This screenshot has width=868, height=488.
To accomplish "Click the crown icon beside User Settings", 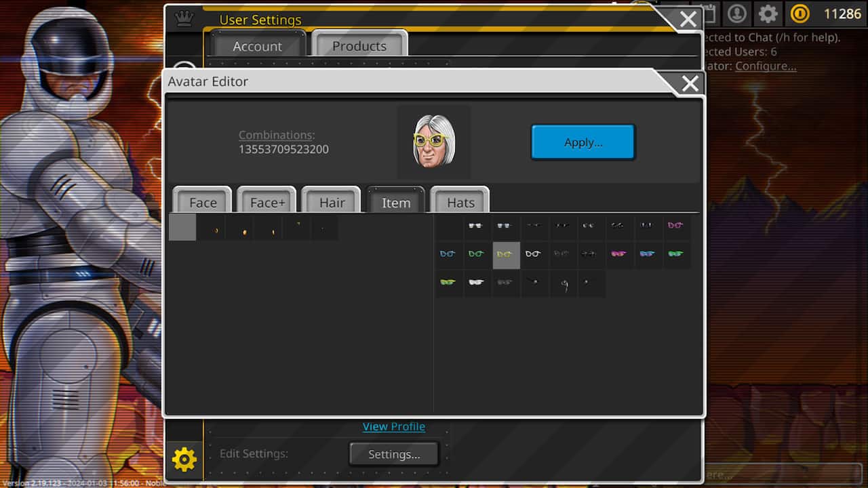I will click(184, 19).
